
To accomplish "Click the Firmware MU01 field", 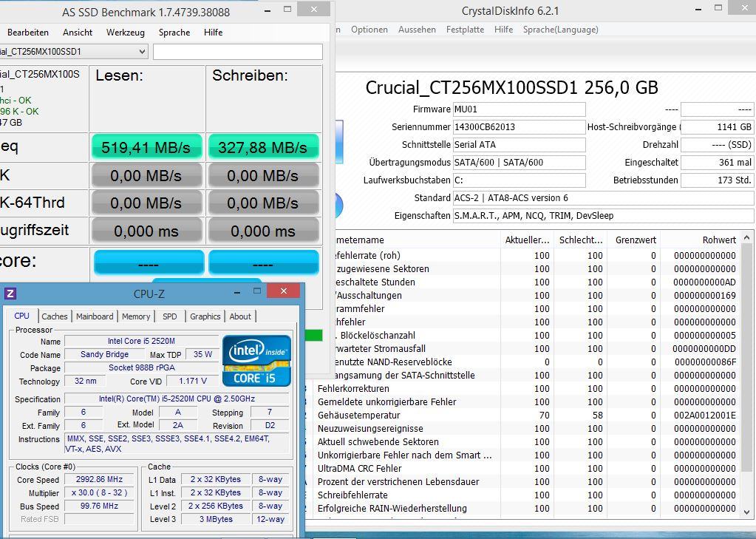I will [x=520, y=109].
